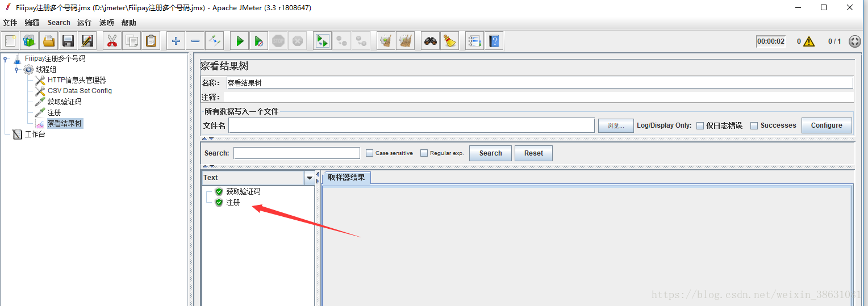868x306 pixels.
Task: Reset search with yellow broom icon
Action: pyautogui.click(x=449, y=41)
